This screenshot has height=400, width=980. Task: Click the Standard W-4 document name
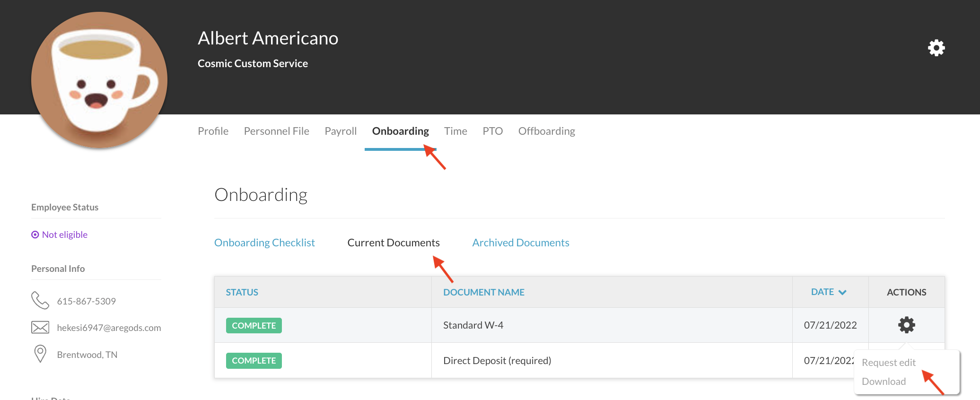pos(473,325)
